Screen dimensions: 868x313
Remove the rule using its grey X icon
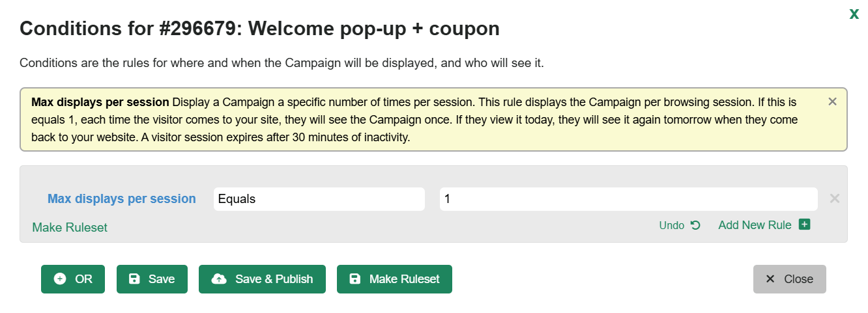(x=835, y=198)
